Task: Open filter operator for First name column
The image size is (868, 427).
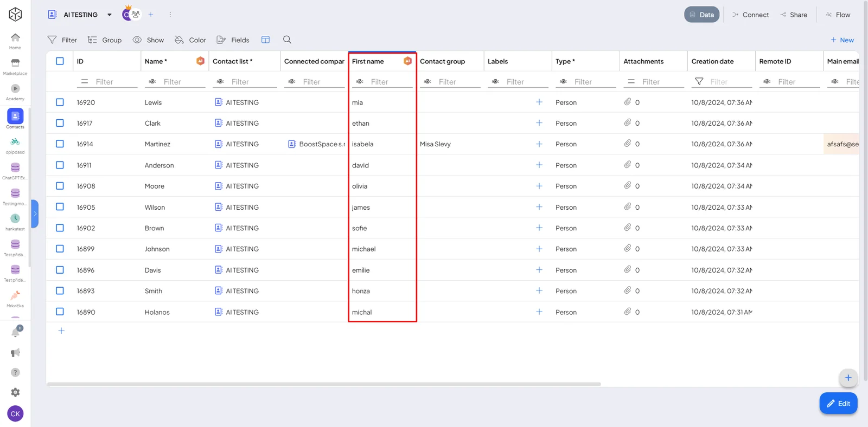Action: [360, 81]
